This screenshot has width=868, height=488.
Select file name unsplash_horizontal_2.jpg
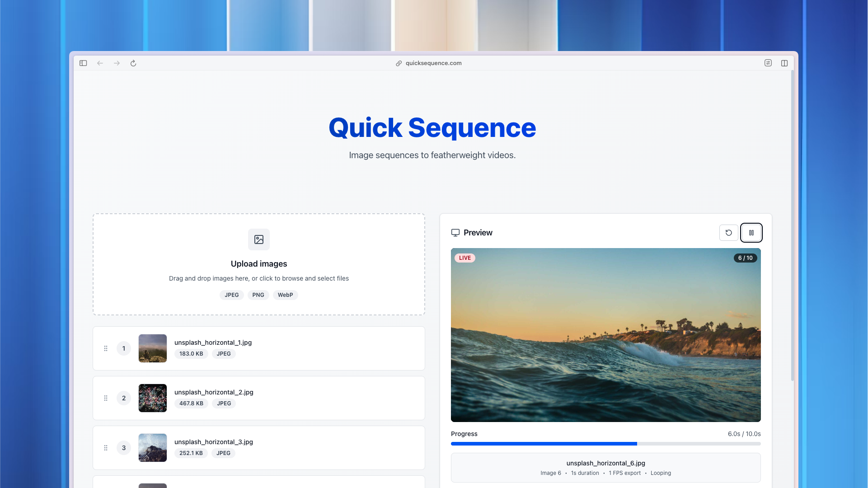(214, 392)
